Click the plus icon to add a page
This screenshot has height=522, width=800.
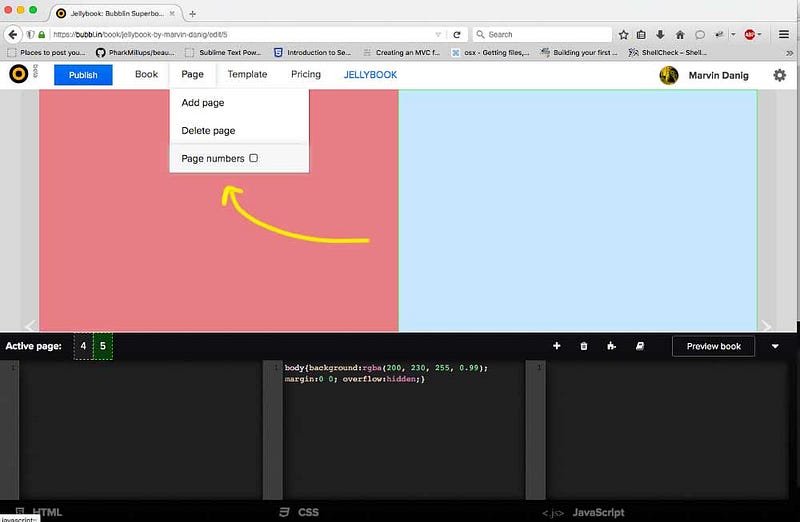tap(557, 346)
